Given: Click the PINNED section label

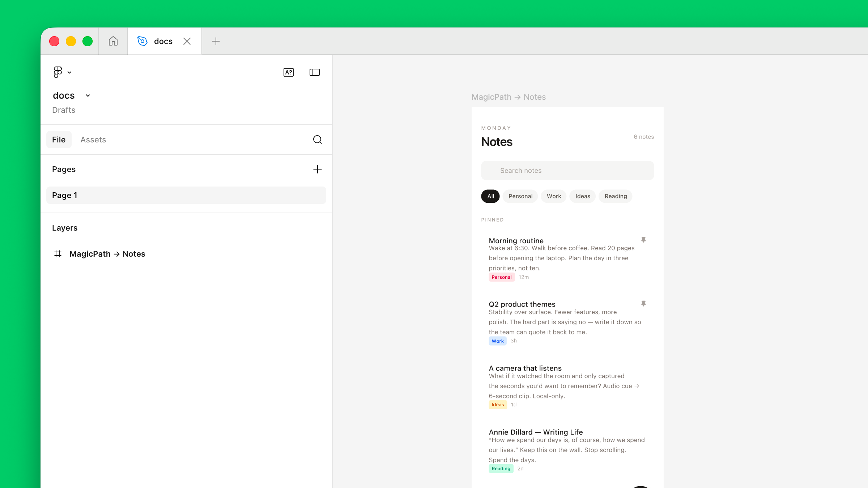Looking at the screenshot, I should [x=492, y=220].
